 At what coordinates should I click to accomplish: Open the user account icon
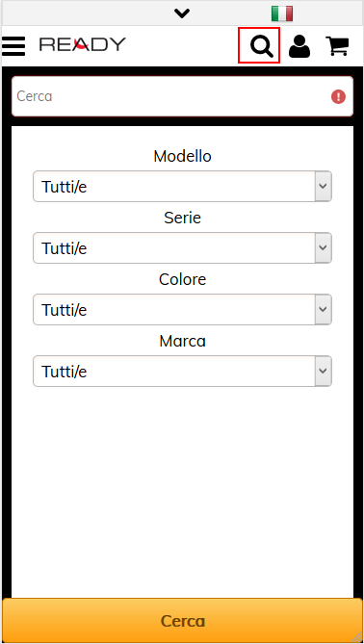(299, 45)
